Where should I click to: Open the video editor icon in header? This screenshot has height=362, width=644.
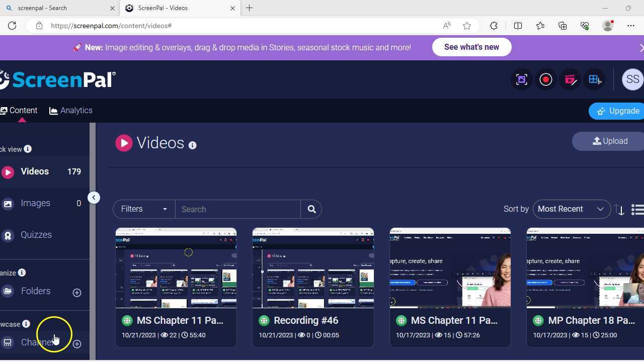click(x=570, y=79)
